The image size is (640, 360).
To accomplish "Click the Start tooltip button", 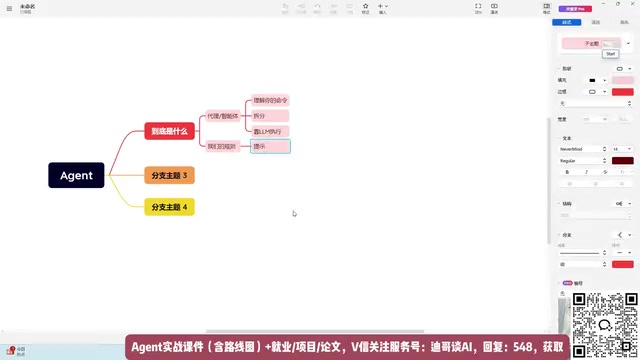I will click(x=610, y=54).
